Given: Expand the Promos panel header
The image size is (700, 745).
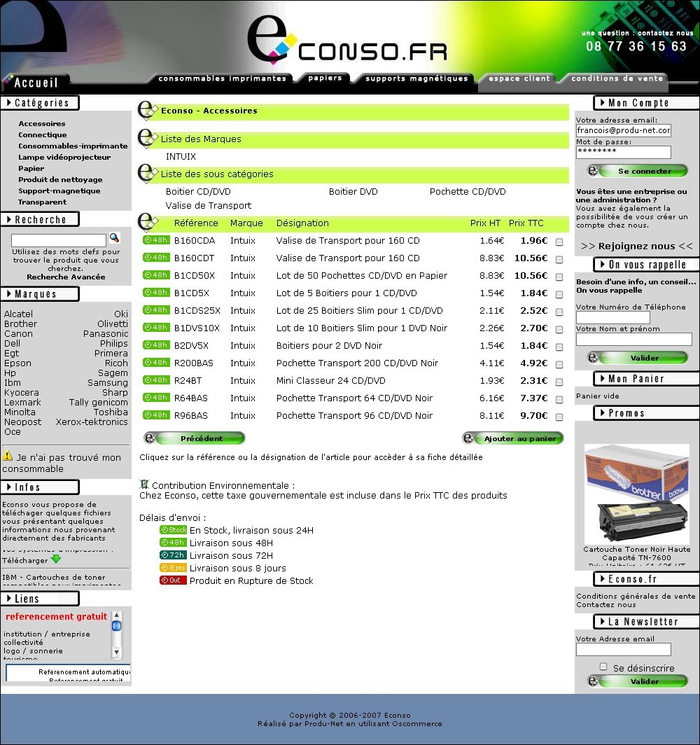Looking at the screenshot, I should coord(646,413).
